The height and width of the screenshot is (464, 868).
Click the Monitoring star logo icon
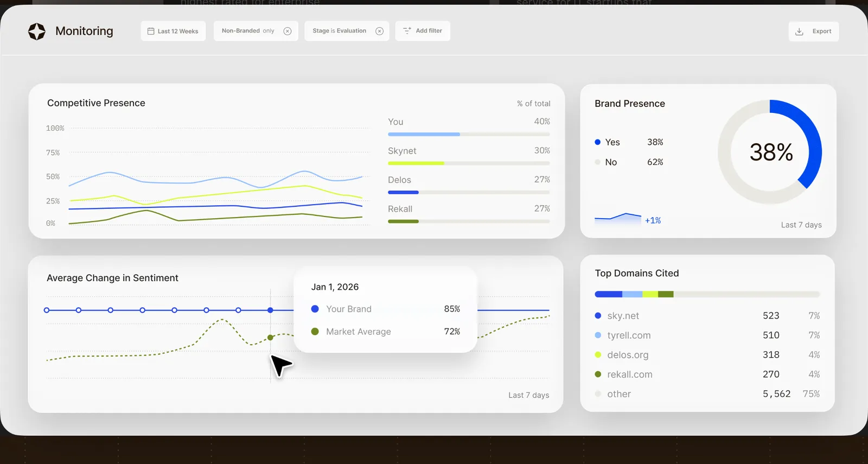[37, 31]
